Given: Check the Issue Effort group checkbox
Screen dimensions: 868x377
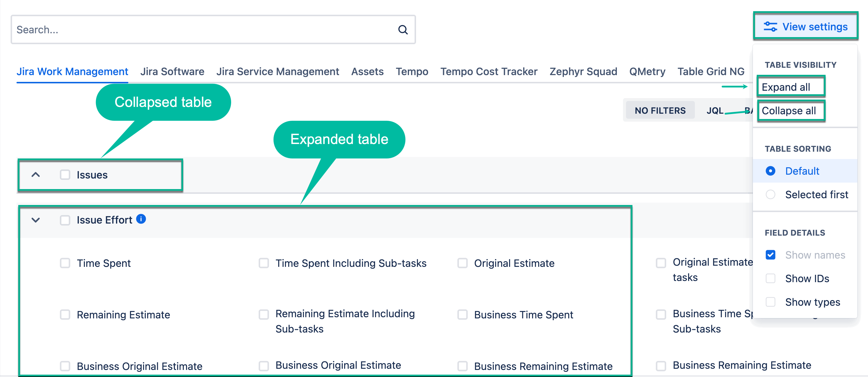Looking at the screenshot, I should coord(65,220).
